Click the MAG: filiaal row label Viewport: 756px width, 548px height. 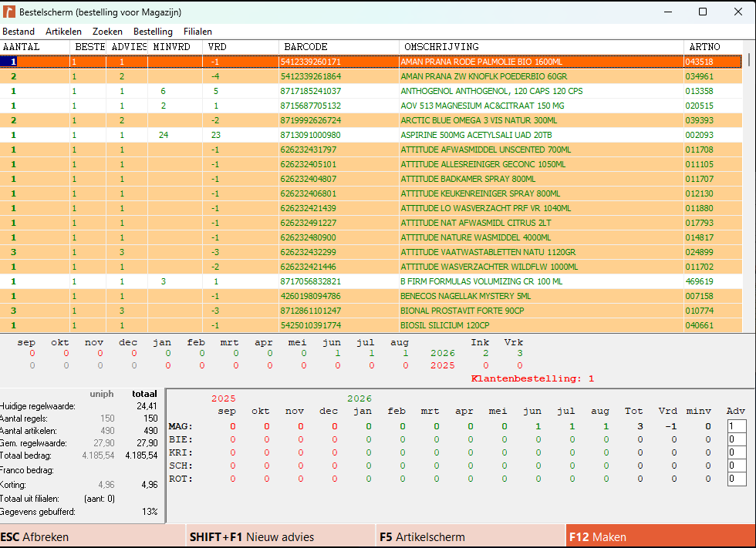coord(181,426)
